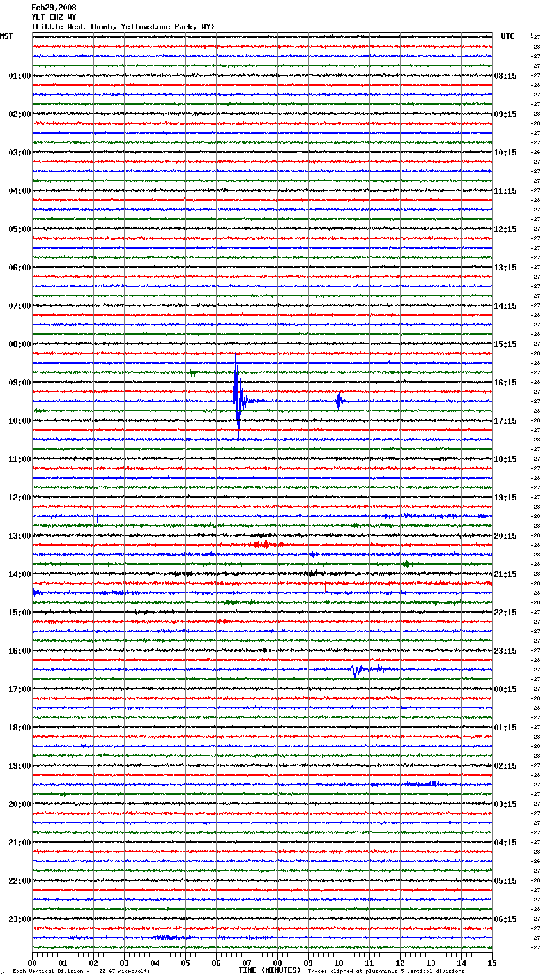
Task: Pick the '07:00' MST hour label
Action: [20, 306]
